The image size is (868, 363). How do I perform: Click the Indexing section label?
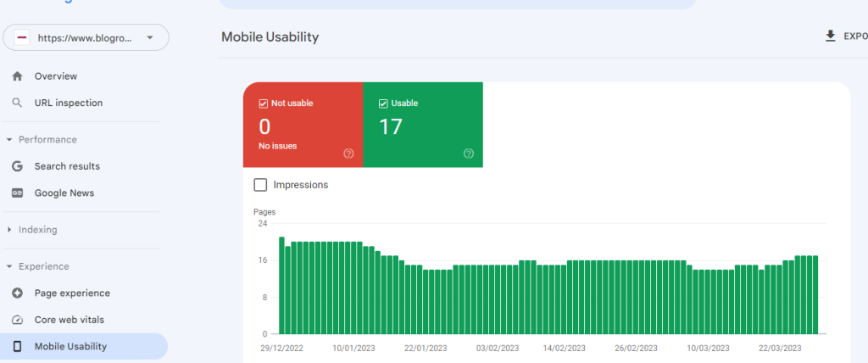coord(37,230)
